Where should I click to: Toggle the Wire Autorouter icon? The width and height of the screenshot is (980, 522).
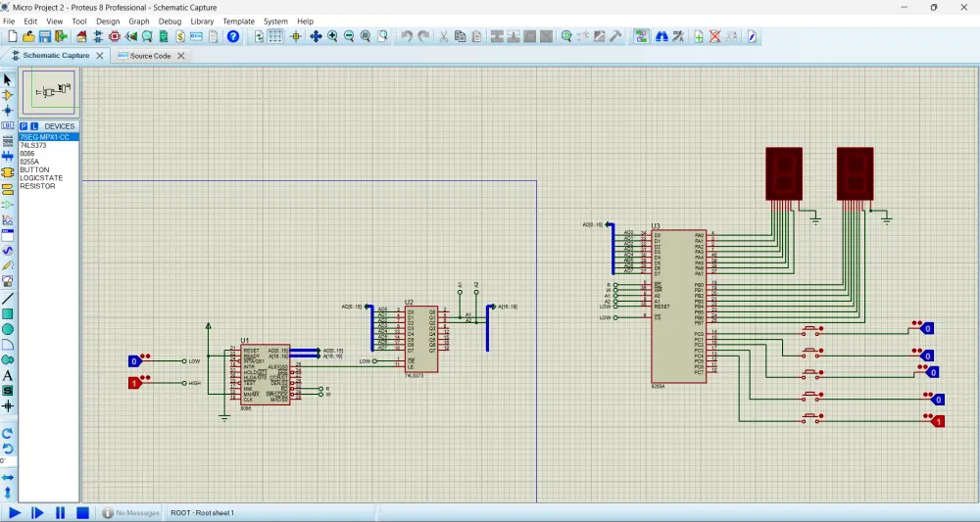[x=641, y=37]
